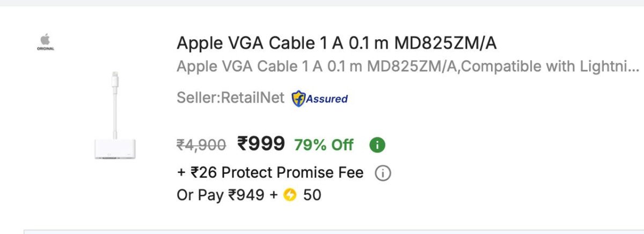This screenshot has width=644, height=234.
Task: Click the blue Assured text
Action: [327, 99]
